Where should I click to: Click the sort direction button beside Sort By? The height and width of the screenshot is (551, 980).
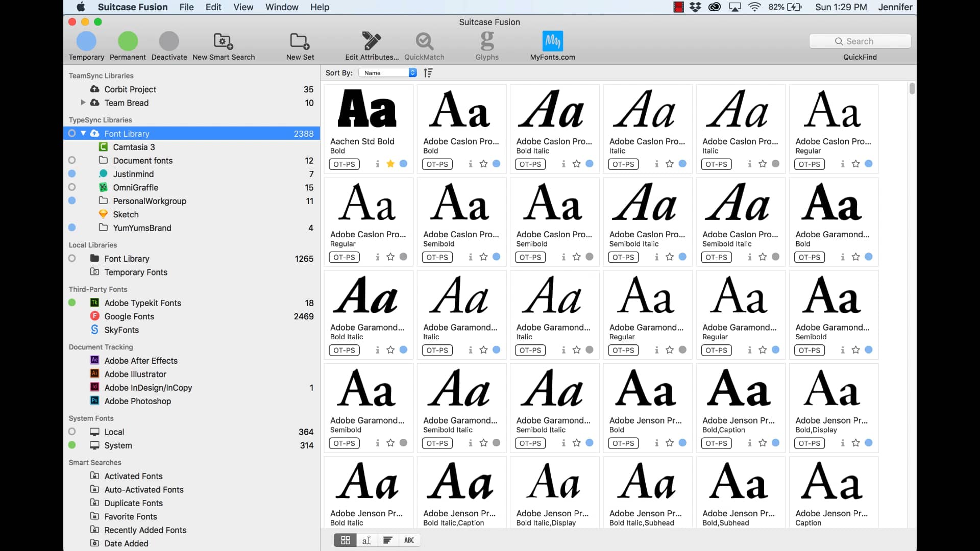point(428,72)
